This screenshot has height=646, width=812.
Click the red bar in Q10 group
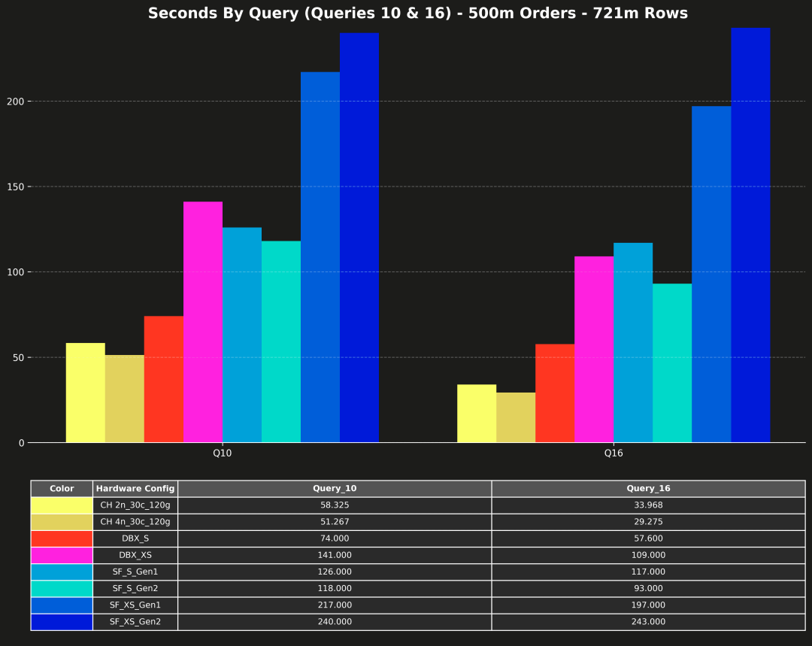(x=164, y=379)
